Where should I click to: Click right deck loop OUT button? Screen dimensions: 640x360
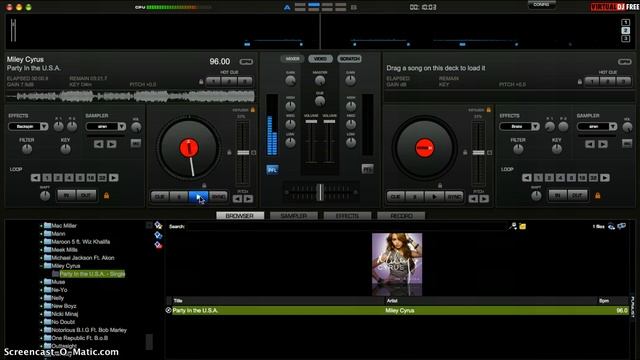click(x=578, y=196)
